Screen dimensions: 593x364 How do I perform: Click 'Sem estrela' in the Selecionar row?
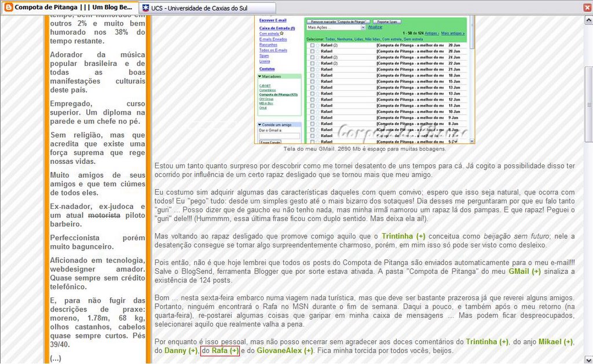click(x=413, y=39)
